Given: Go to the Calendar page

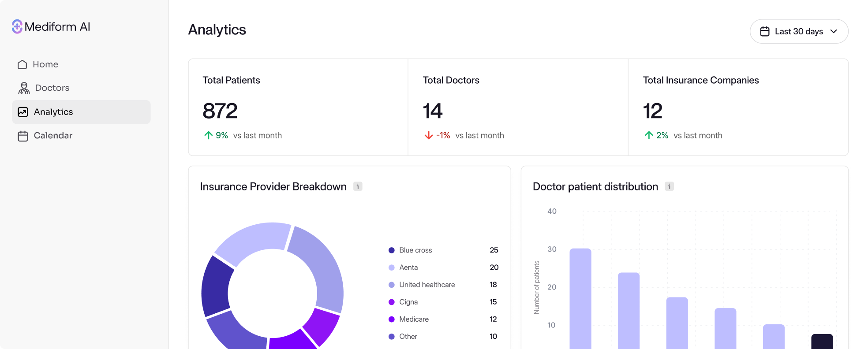Looking at the screenshot, I should pyautogui.click(x=81, y=136).
